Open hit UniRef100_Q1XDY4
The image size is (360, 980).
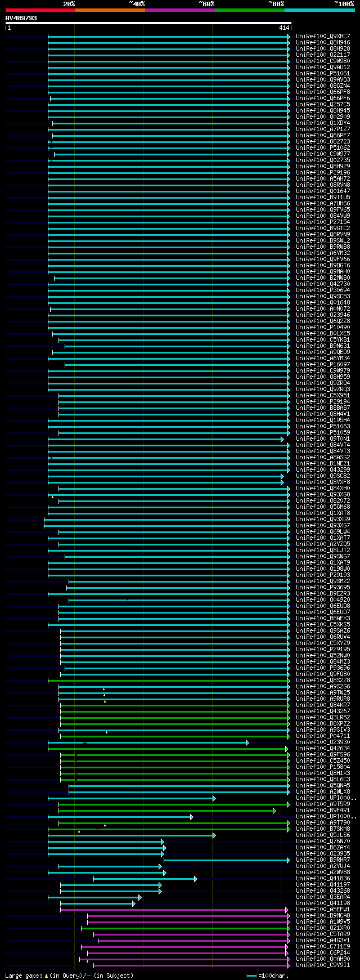coord(323,123)
